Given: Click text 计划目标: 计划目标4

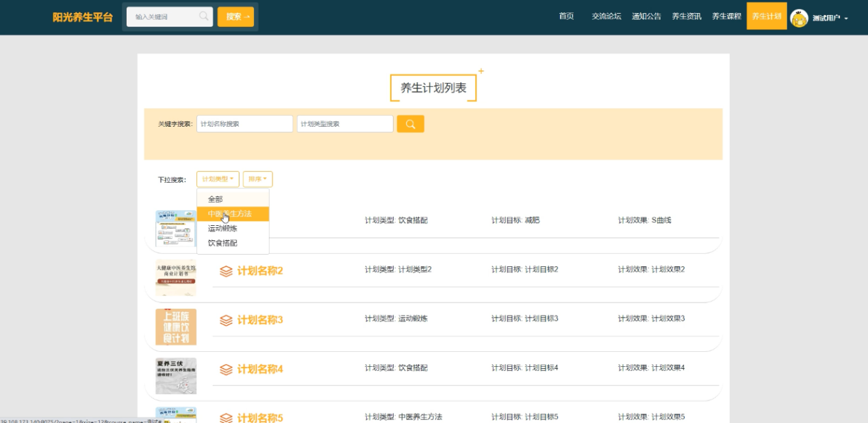Looking at the screenshot, I should 525,368.
